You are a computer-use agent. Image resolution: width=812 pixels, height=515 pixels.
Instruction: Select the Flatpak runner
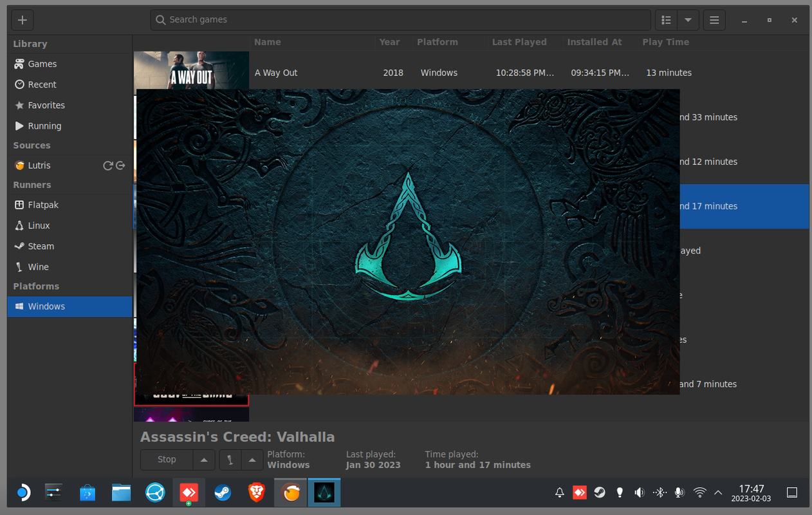tap(69, 205)
